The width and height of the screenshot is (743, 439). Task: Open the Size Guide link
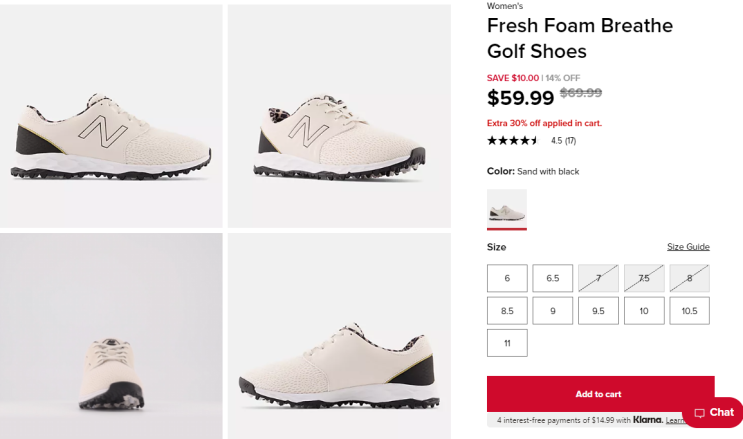pyautogui.click(x=688, y=247)
